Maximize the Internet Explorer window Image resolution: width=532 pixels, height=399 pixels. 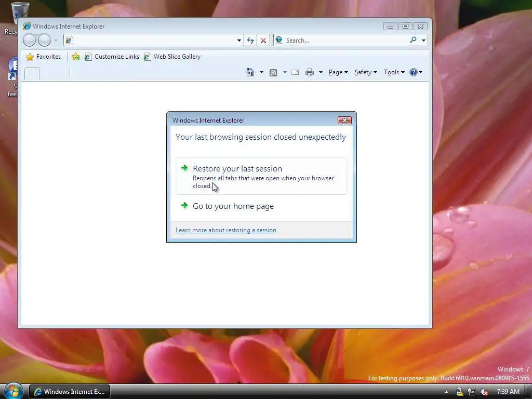click(x=405, y=26)
